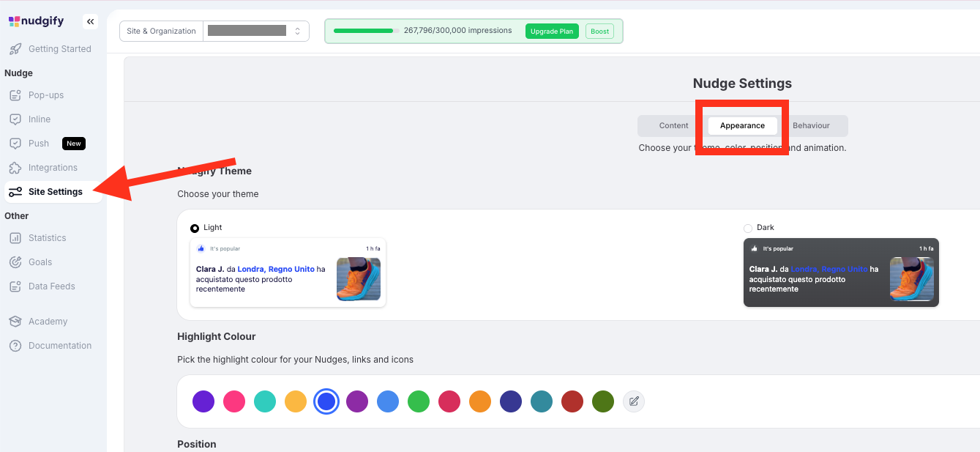Switch to the Appearance tab
The height and width of the screenshot is (452, 980).
pos(742,126)
